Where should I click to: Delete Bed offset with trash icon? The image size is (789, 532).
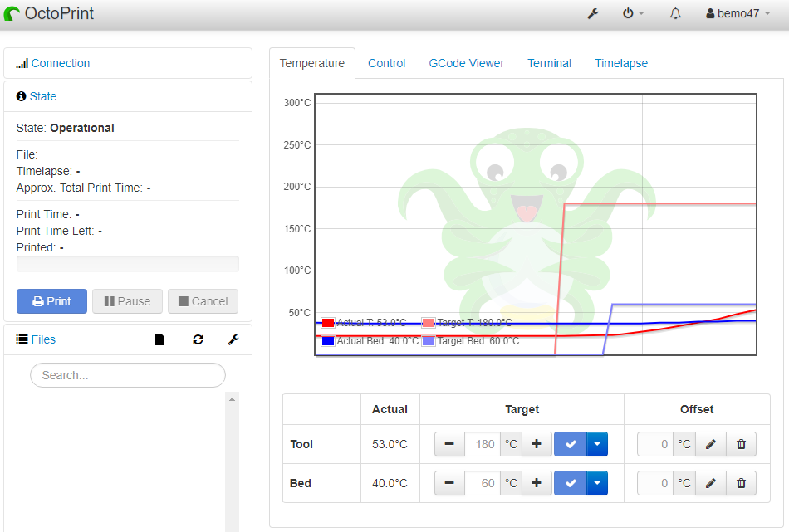pos(741,483)
